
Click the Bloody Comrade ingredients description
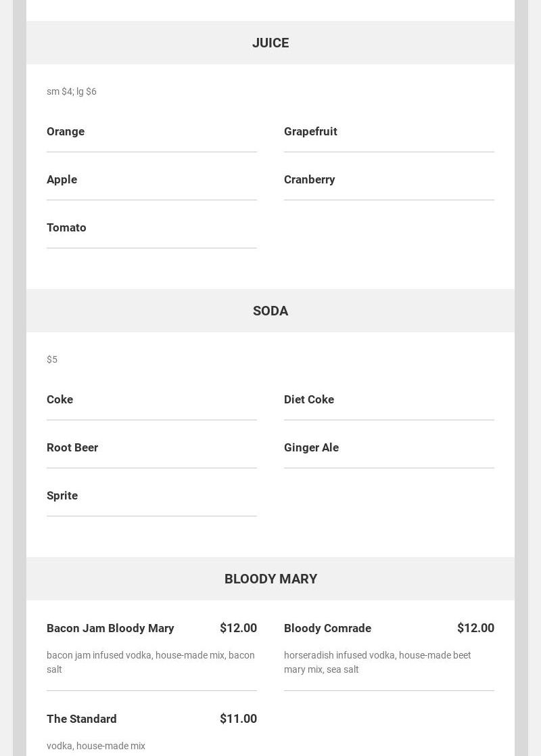pyautogui.click(x=377, y=662)
